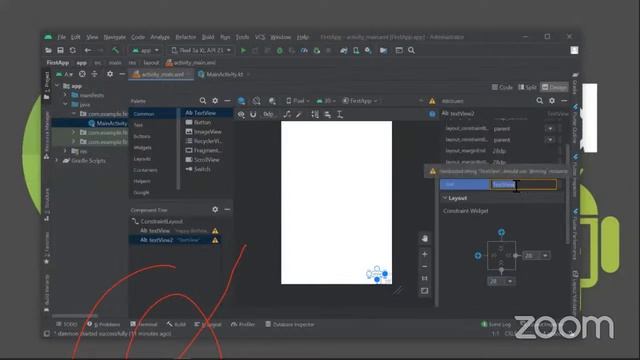This screenshot has height=360, width=640.
Task: Click the Project panel options gear
Action: pyautogui.click(x=110, y=74)
